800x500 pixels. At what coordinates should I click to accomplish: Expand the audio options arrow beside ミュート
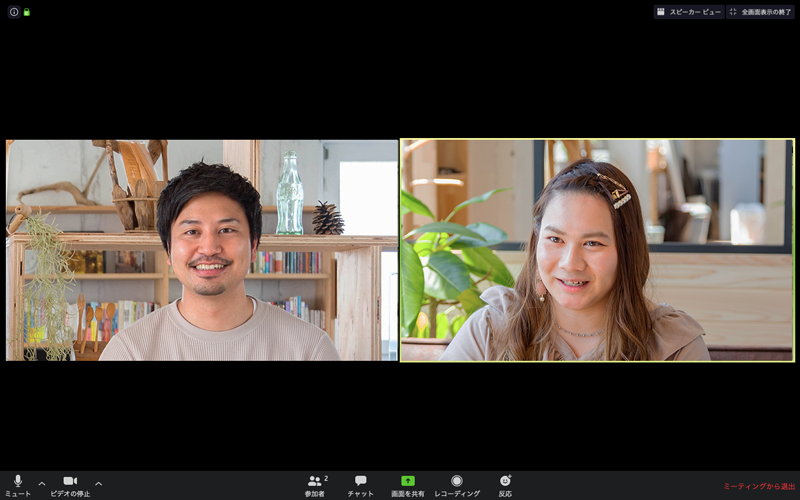click(x=42, y=483)
